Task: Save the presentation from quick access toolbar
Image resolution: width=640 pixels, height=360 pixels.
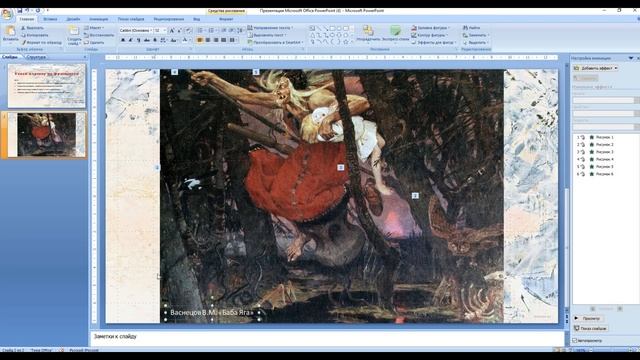Action: 19,11
